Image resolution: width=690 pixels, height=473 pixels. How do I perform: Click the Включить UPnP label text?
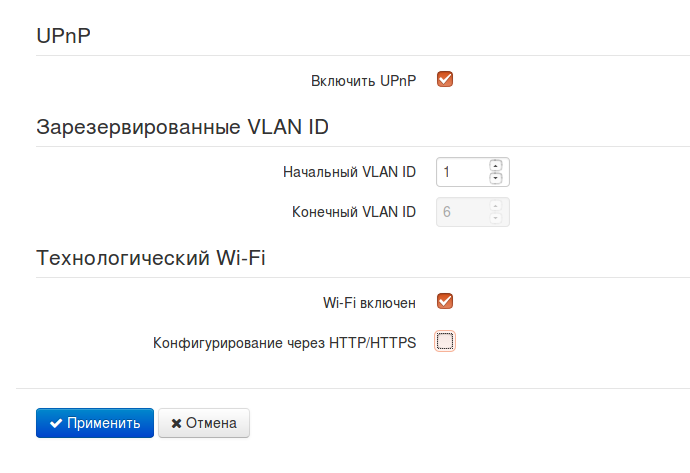(364, 79)
